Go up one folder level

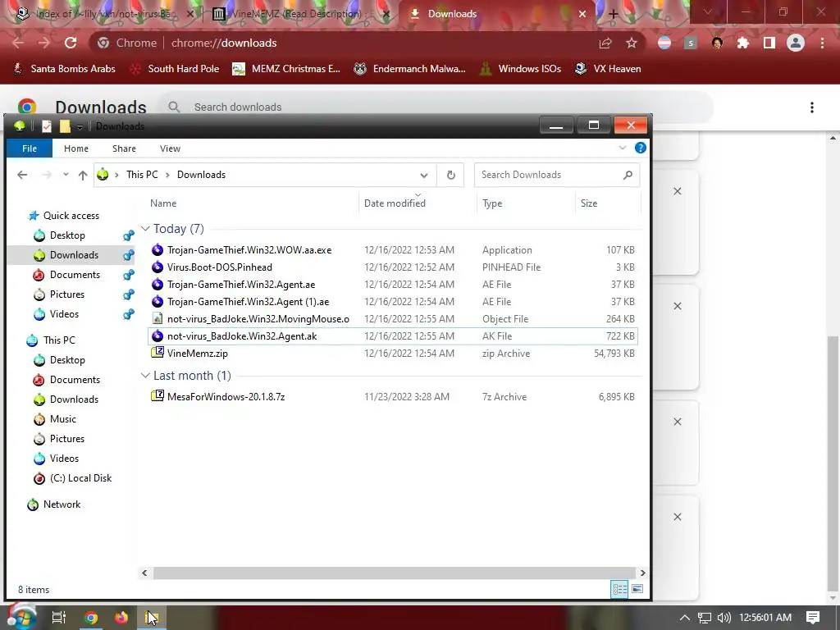[x=83, y=175]
